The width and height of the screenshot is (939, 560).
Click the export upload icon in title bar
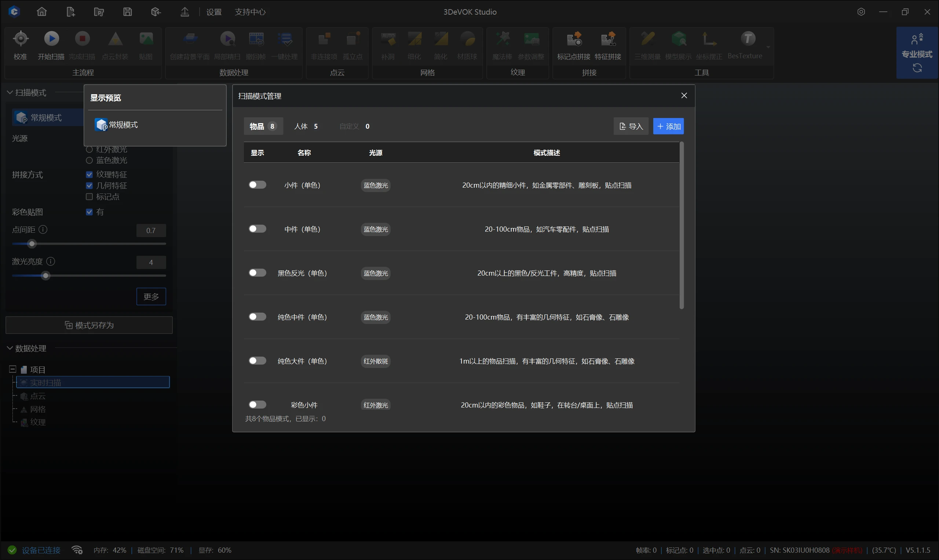point(184,12)
